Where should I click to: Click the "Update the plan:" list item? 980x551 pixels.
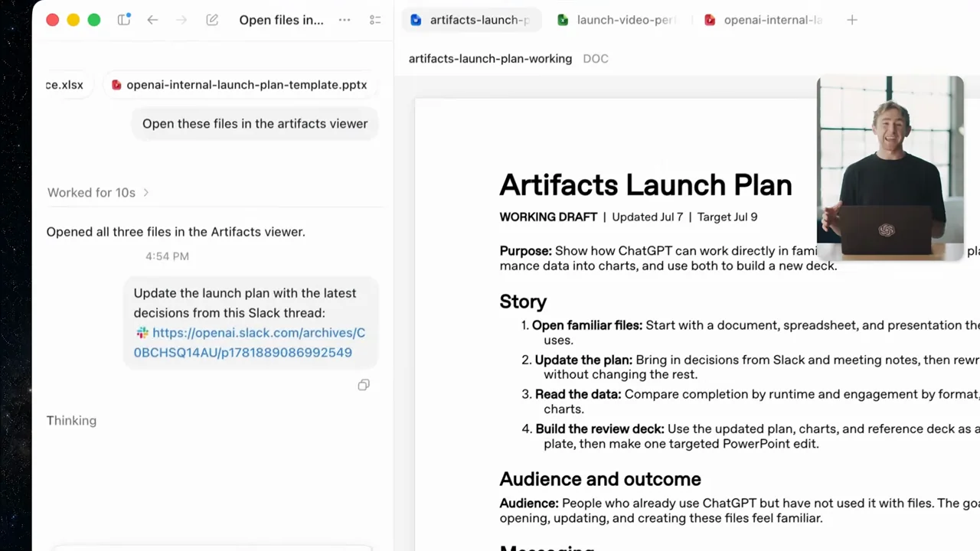(584, 360)
